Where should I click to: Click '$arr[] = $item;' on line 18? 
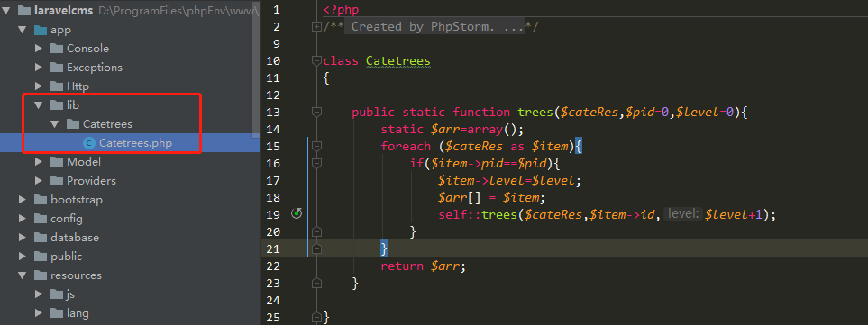tap(492, 197)
